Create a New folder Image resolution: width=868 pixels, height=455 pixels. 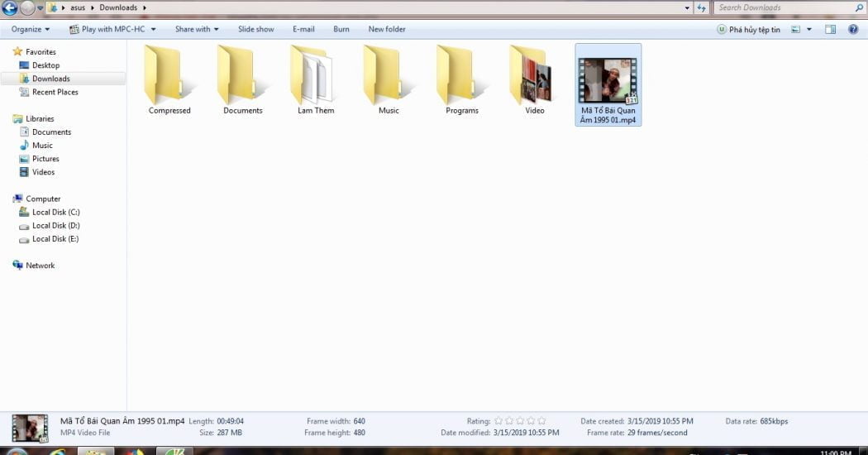(386, 29)
